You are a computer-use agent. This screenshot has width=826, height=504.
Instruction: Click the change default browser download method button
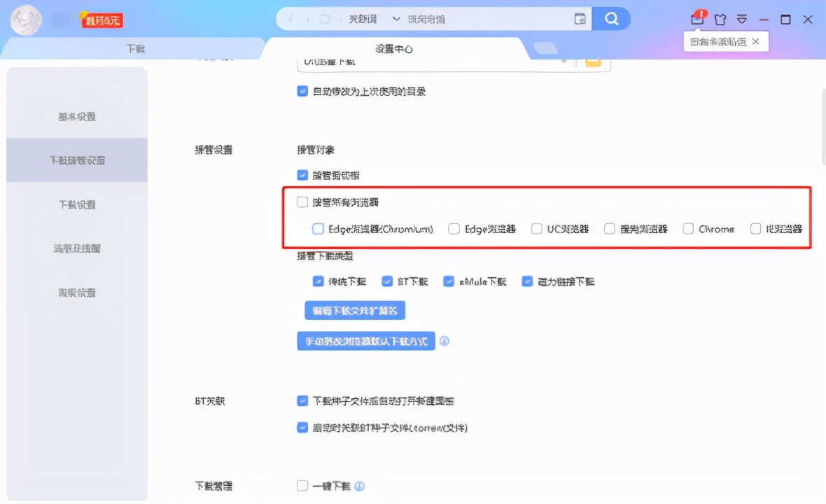(x=365, y=341)
